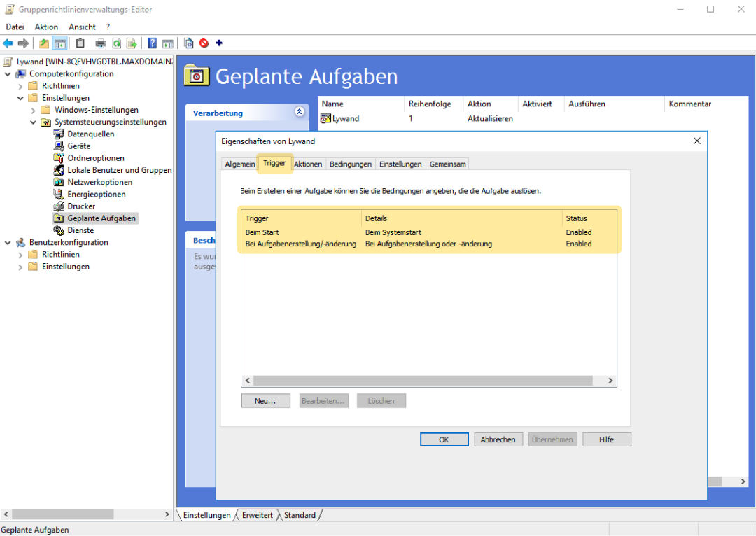
Task: Click the dark blue plus icon
Action: point(219,43)
